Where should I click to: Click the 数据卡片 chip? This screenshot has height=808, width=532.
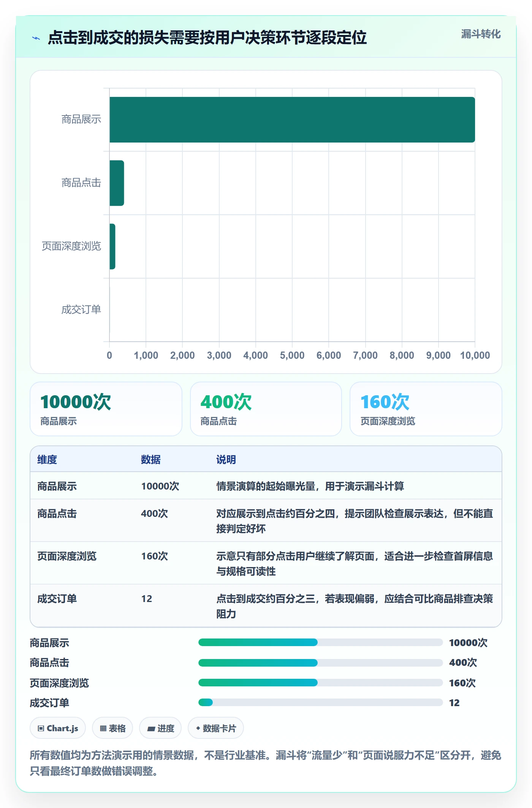tap(216, 728)
